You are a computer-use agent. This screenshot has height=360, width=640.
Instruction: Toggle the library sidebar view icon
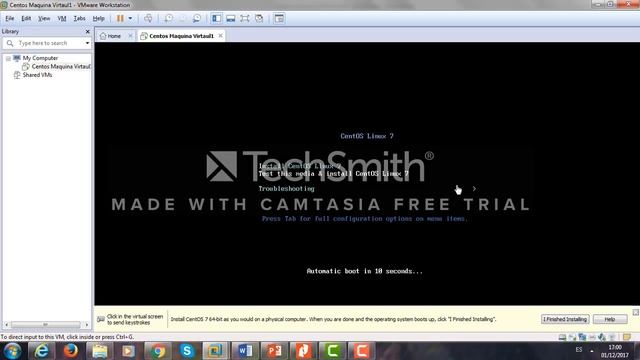click(x=216, y=18)
